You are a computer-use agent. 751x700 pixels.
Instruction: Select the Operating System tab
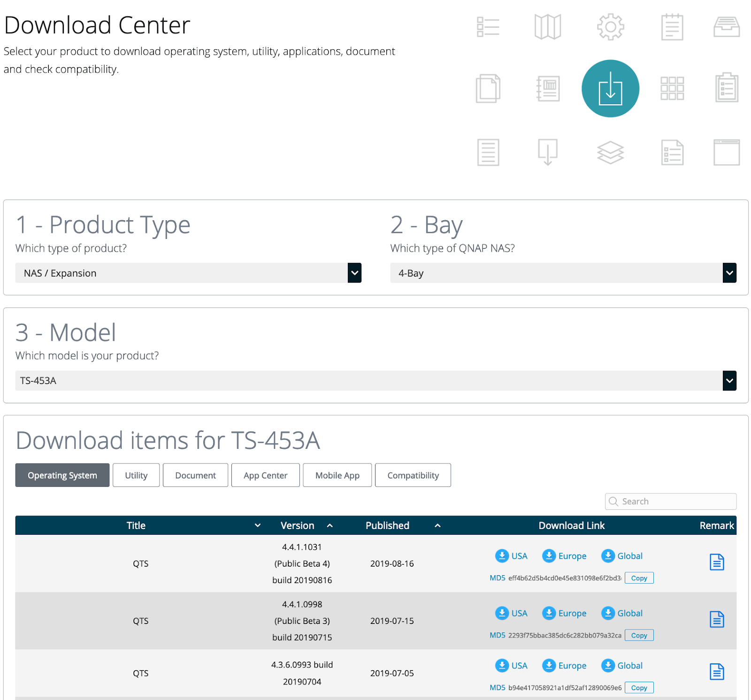click(62, 475)
